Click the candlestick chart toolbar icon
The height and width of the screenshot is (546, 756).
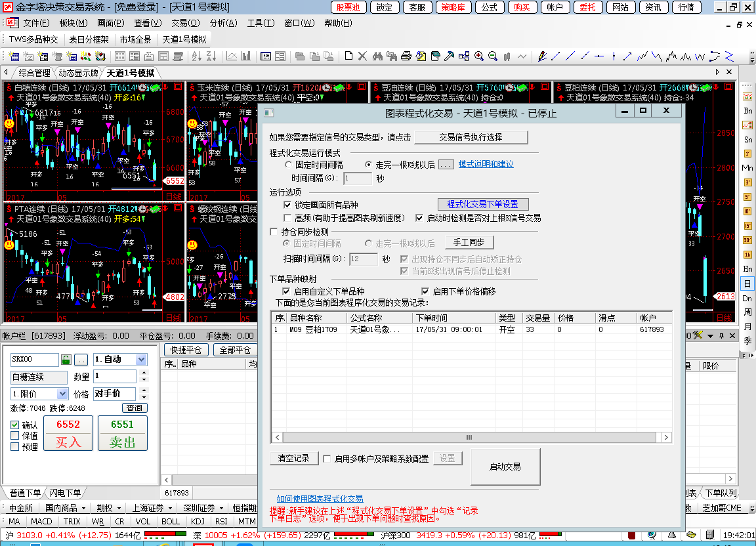tap(507, 56)
